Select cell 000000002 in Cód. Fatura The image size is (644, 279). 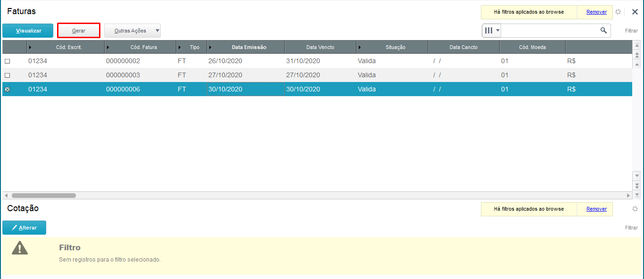(x=123, y=61)
